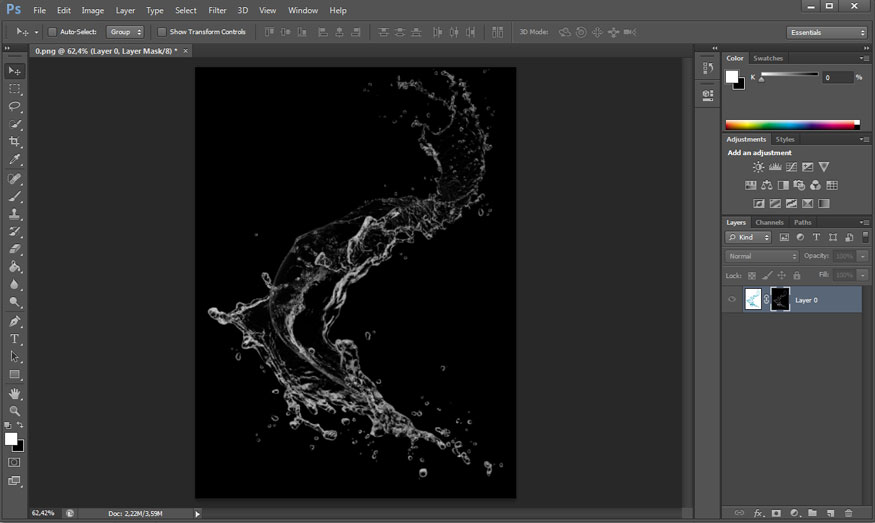Image resolution: width=875 pixels, height=523 pixels.
Task: Hide Layer 0 using eye icon
Action: [x=732, y=299]
